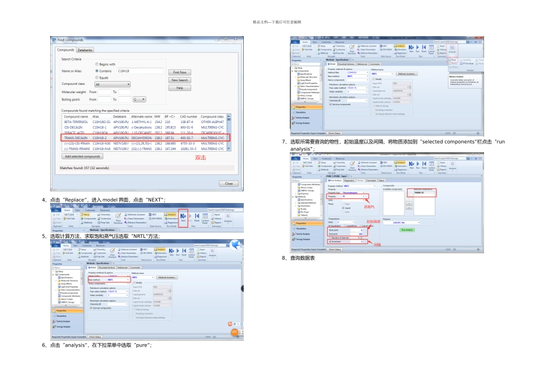Click the Run icon in the Pure Analysis window ribbon

418,165
